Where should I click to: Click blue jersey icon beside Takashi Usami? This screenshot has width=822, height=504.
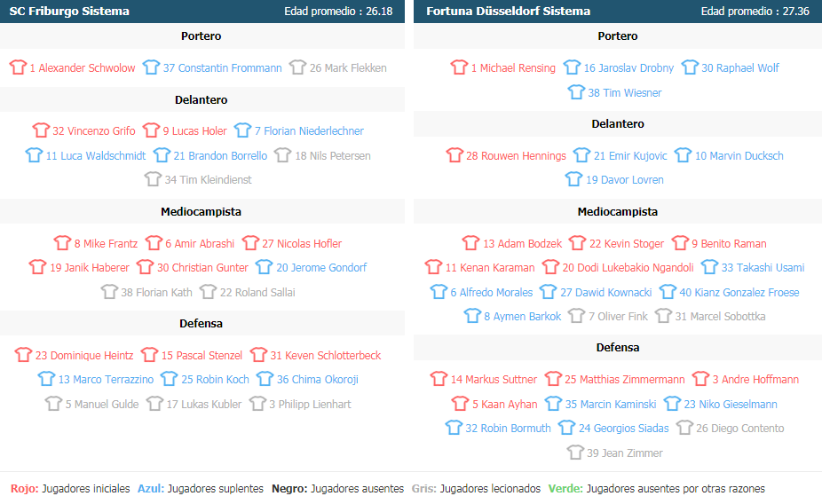(710, 267)
